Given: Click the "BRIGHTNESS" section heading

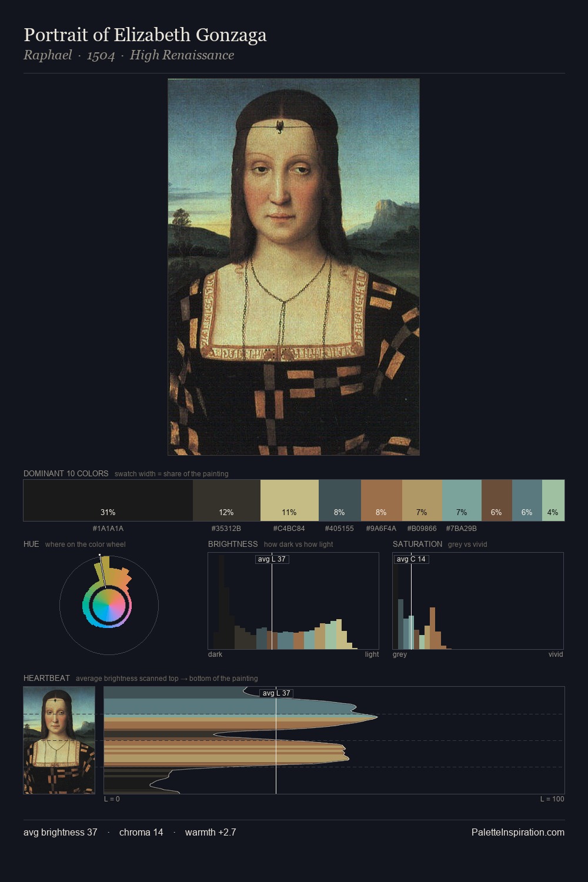Looking at the screenshot, I should click(x=233, y=544).
